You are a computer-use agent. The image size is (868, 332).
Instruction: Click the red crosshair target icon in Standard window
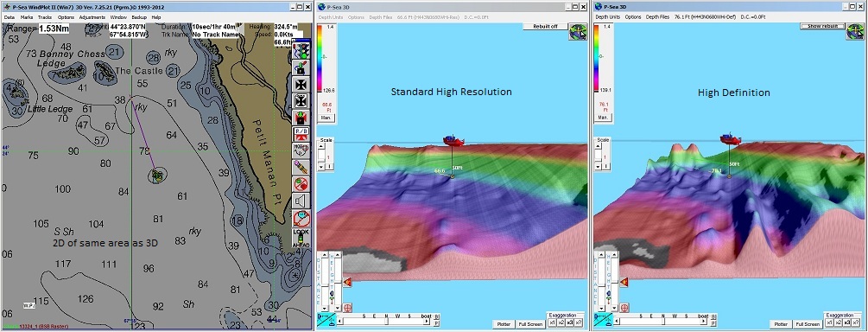point(348,308)
